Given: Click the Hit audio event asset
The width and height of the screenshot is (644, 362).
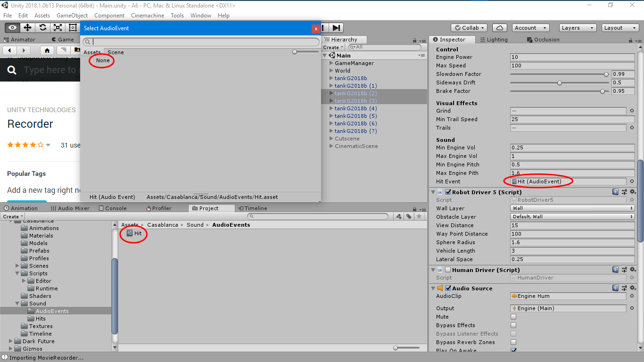Looking at the screenshot, I should pyautogui.click(x=134, y=233).
